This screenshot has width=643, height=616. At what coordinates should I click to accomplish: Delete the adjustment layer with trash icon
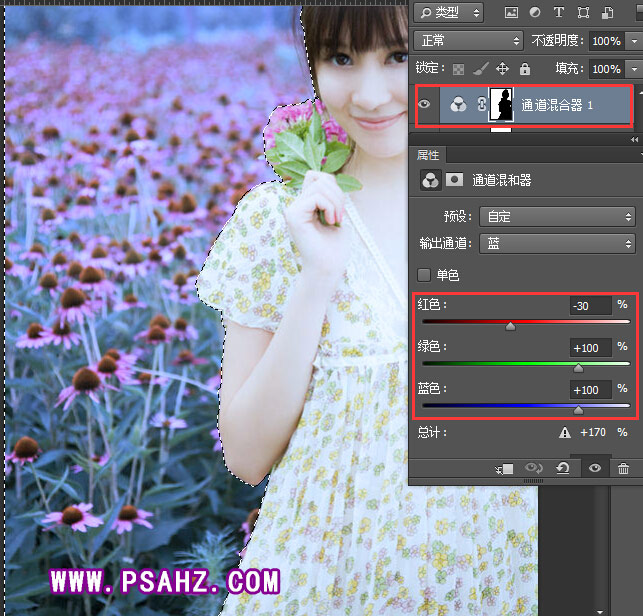point(624,468)
